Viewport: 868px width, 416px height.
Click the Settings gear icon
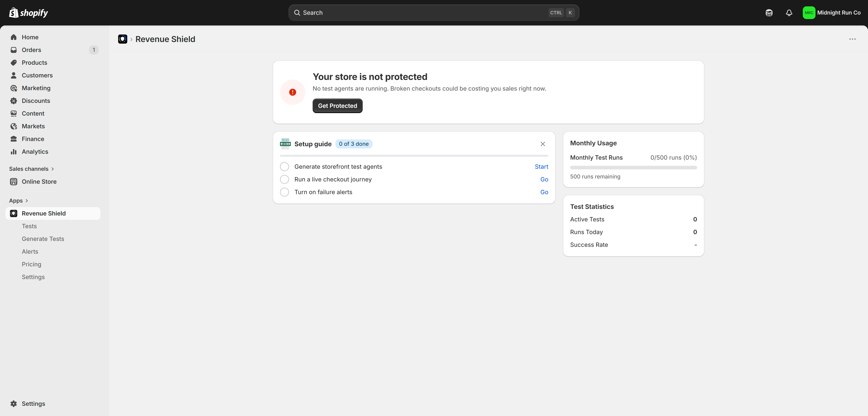point(13,404)
